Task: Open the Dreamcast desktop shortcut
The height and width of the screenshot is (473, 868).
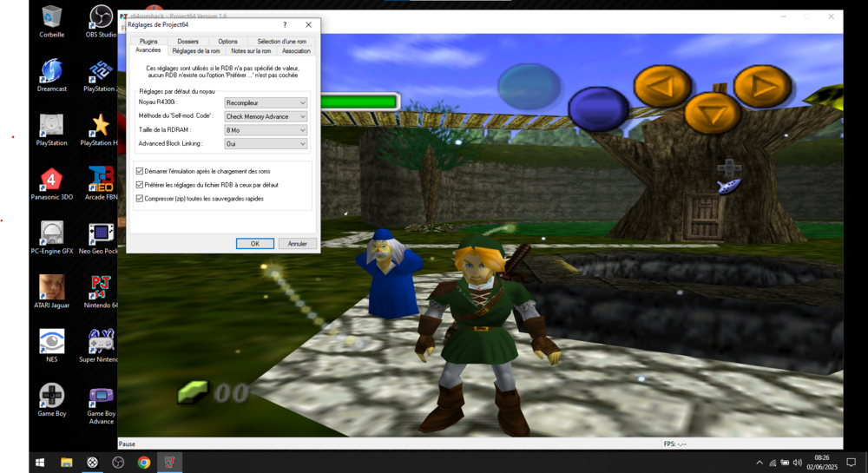Action: pos(51,71)
